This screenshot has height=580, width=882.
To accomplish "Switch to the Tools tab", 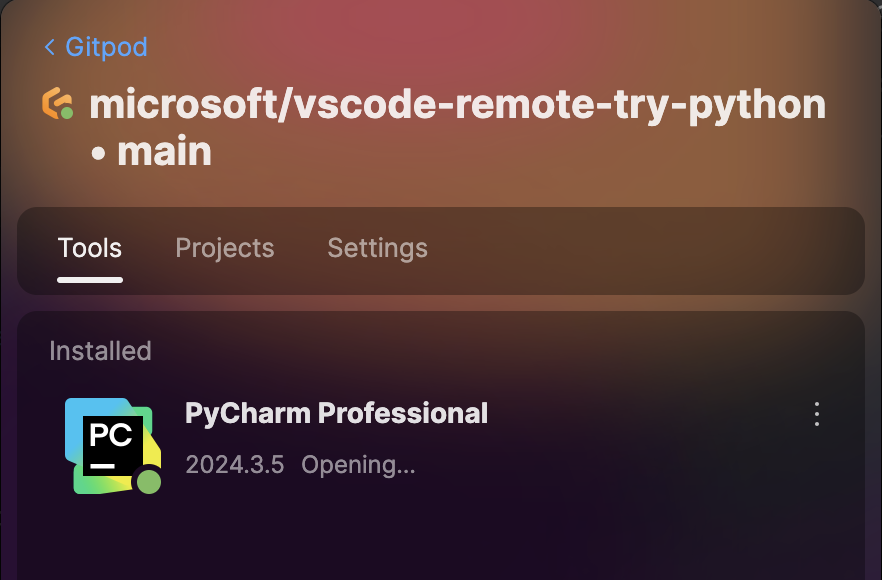I will [x=90, y=248].
